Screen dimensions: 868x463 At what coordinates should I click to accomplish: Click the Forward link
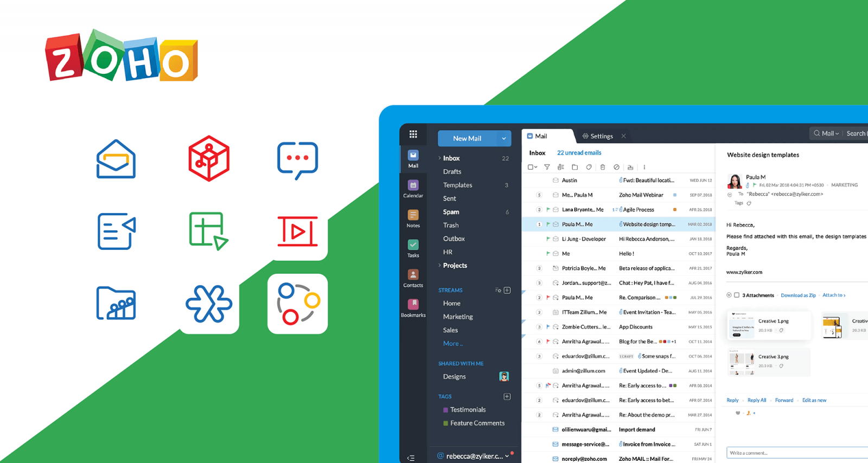[784, 400]
